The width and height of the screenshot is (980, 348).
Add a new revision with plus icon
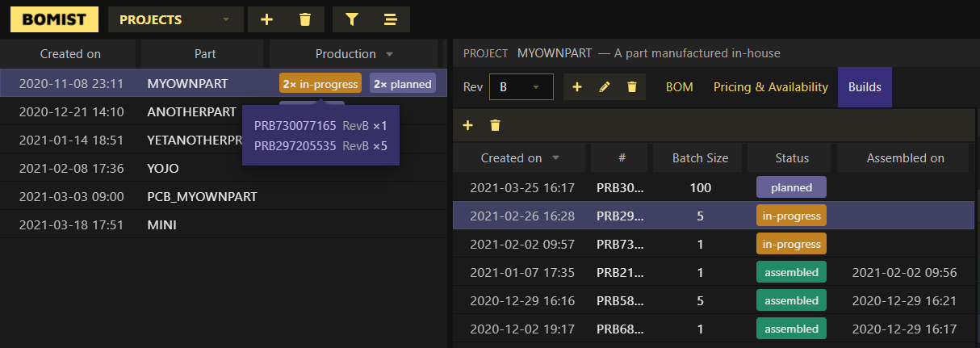click(577, 87)
